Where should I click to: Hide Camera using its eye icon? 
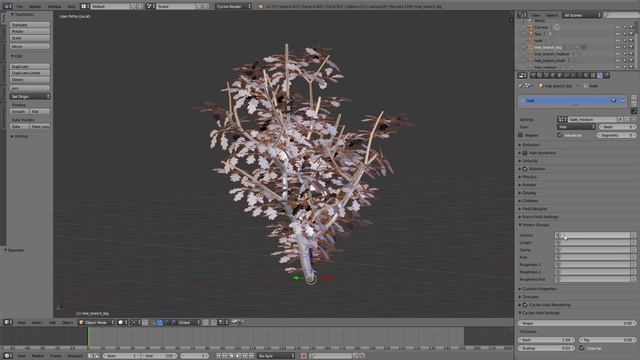[x=618, y=27]
